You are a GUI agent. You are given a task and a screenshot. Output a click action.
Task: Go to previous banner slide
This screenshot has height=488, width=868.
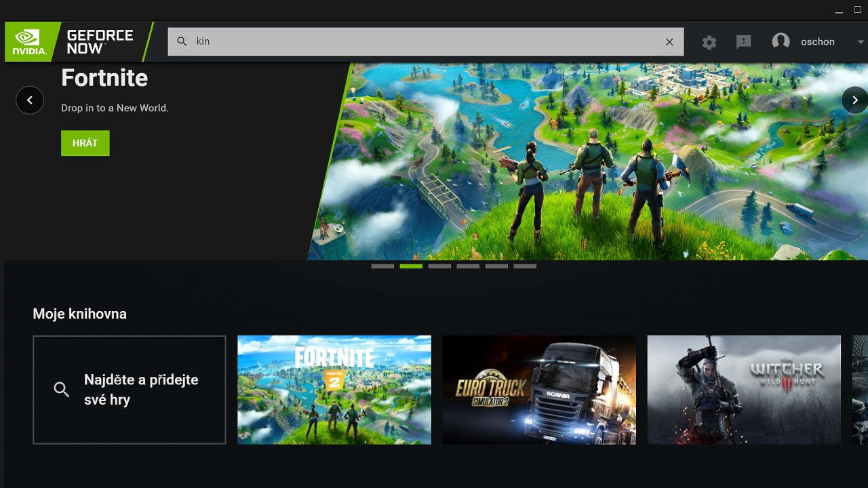click(30, 100)
